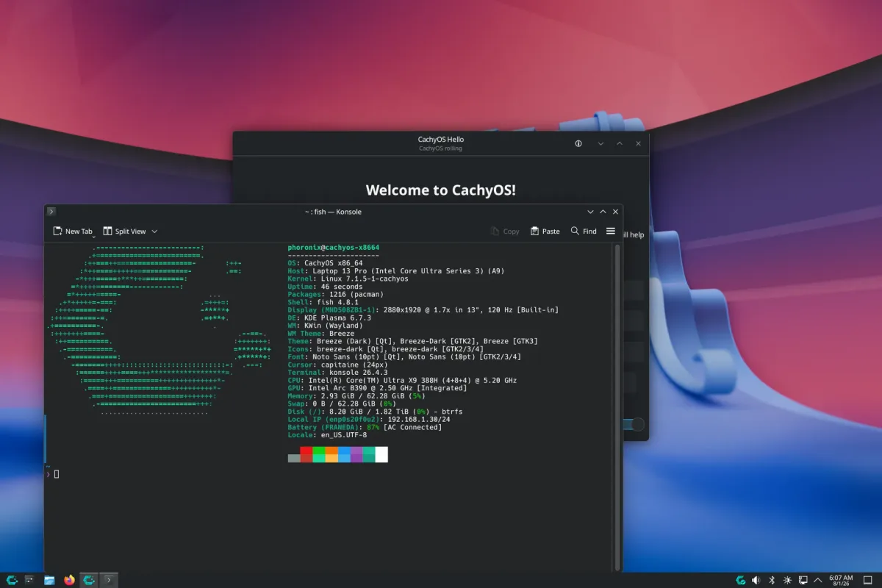This screenshot has width=882, height=588.
Task: Click the 'Kernel: Linux 7.1.5-1-cachyos' line
Action: (348, 279)
